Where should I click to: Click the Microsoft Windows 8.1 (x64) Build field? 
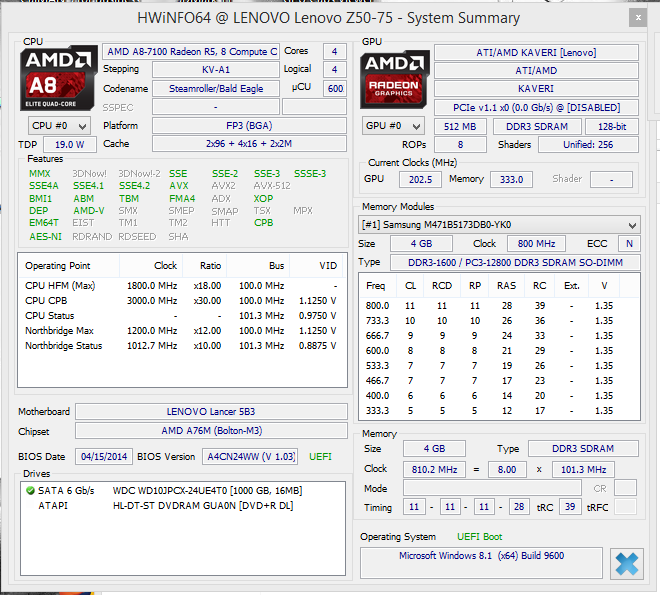(x=481, y=563)
